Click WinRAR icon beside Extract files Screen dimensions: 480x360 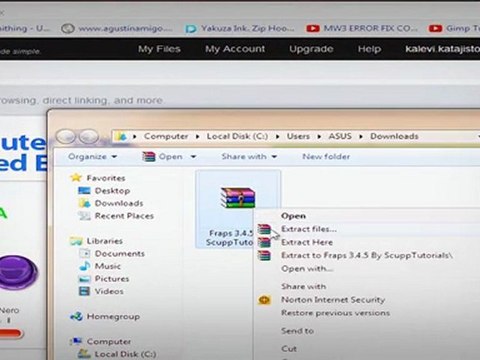(x=264, y=229)
